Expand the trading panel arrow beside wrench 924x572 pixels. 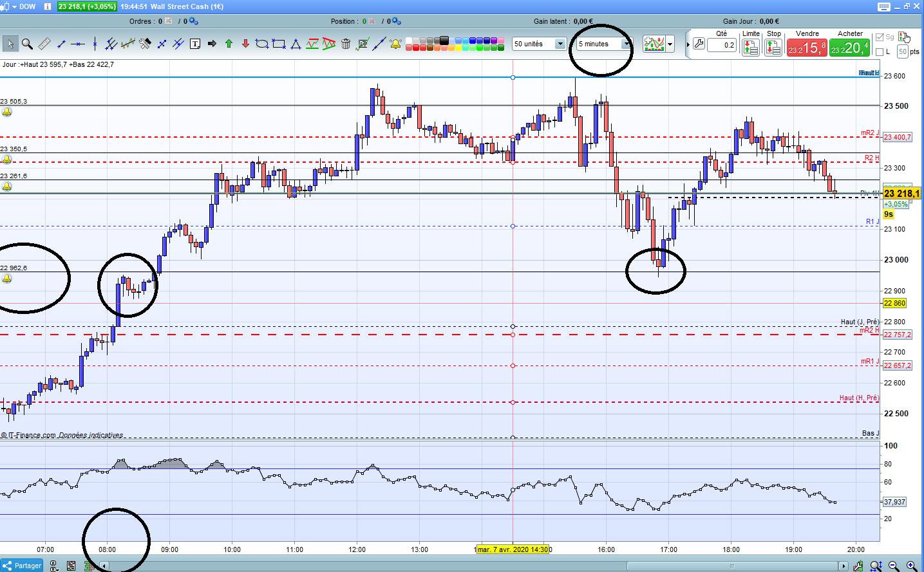pos(688,44)
